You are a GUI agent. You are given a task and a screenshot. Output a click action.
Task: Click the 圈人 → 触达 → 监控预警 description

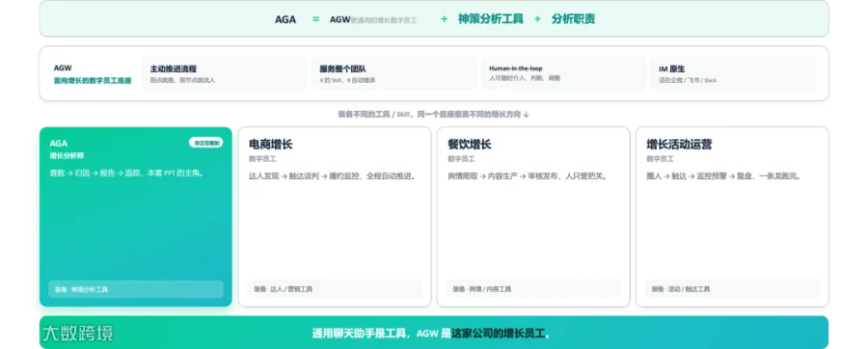pyautogui.click(x=724, y=176)
